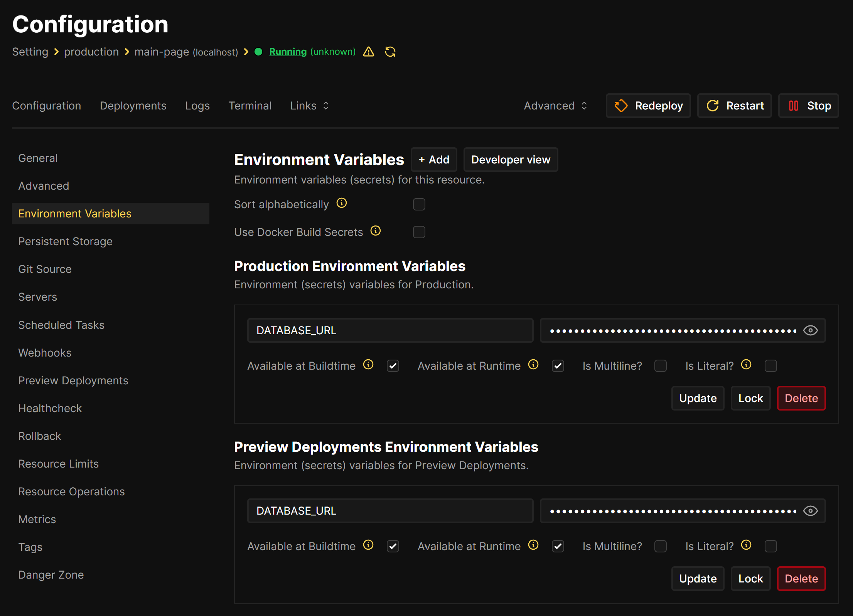Image resolution: width=853 pixels, height=616 pixels.
Task: Reveal production DATABASE_URL value with eye icon
Action: [811, 330]
